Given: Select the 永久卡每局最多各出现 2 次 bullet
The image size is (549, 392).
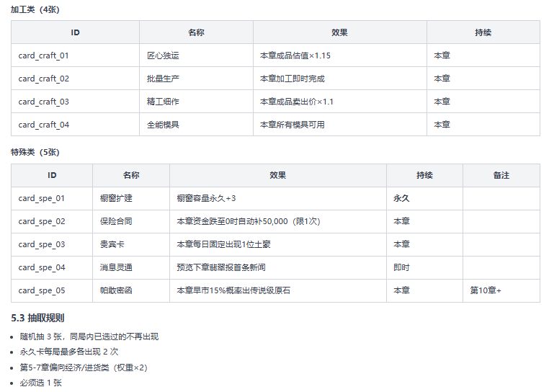Looking at the screenshot, I should coord(69,352).
